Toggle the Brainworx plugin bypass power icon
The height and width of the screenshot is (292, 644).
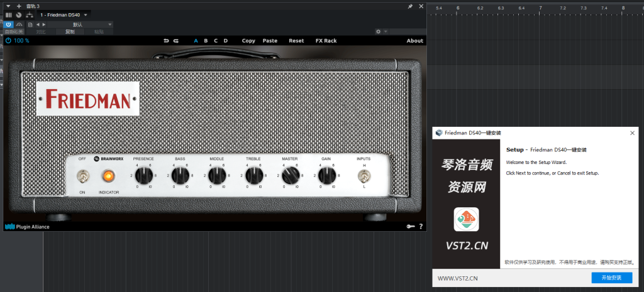(8, 41)
